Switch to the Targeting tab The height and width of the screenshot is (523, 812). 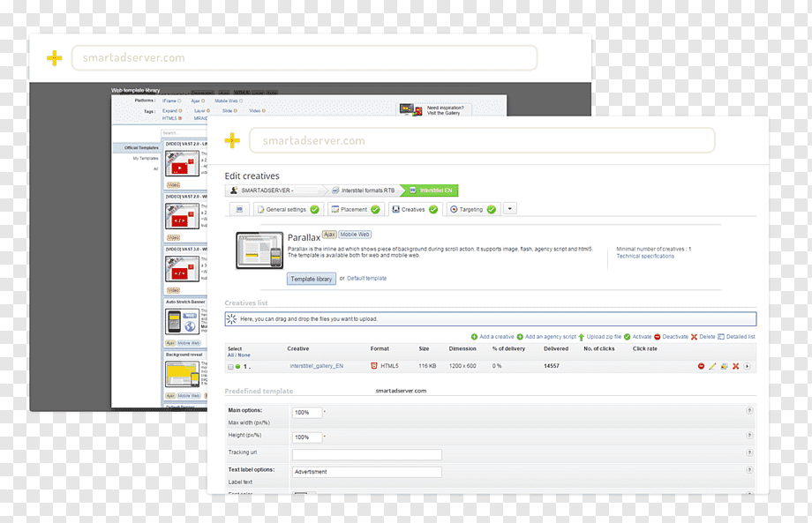pyautogui.click(x=473, y=210)
